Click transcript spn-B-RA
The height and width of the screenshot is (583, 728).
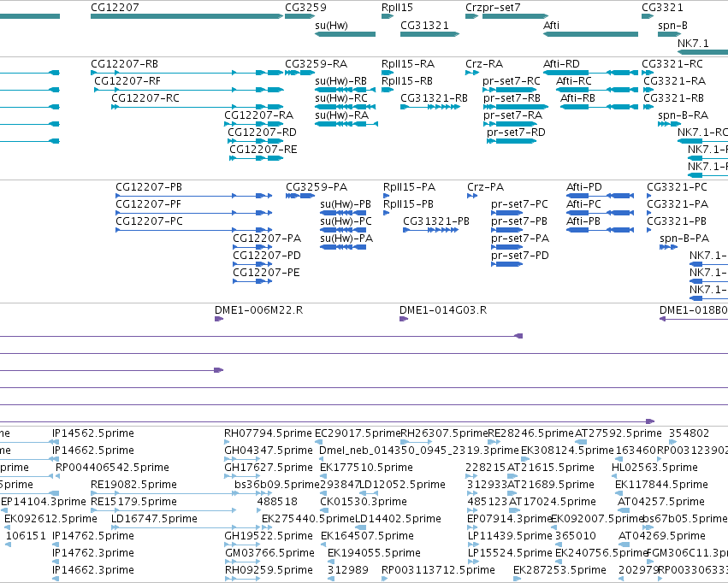coord(669,124)
